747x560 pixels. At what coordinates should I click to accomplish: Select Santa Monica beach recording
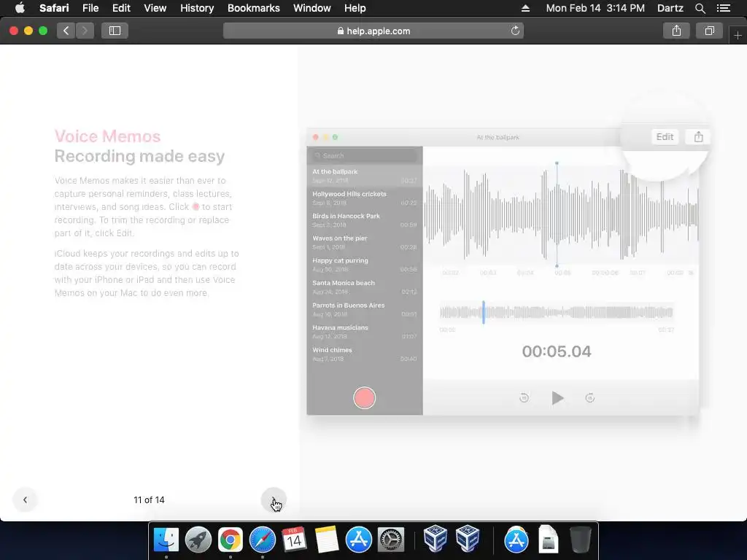(x=365, y=287)
